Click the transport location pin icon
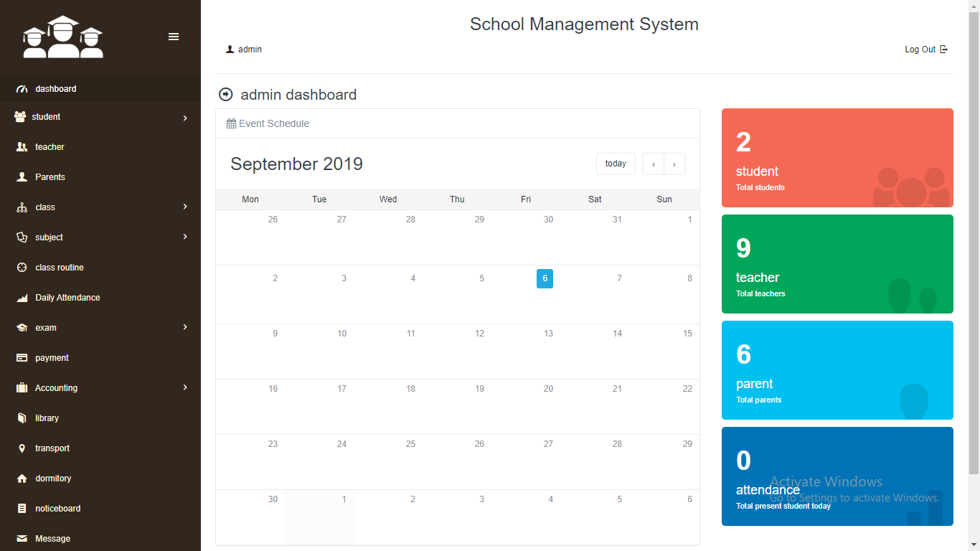This screenshot has height=551, width=980. tap(22, 448)
